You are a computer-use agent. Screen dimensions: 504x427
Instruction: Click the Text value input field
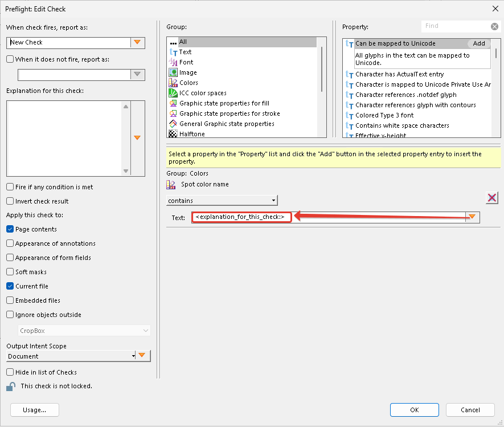click(x=329, y=217)
